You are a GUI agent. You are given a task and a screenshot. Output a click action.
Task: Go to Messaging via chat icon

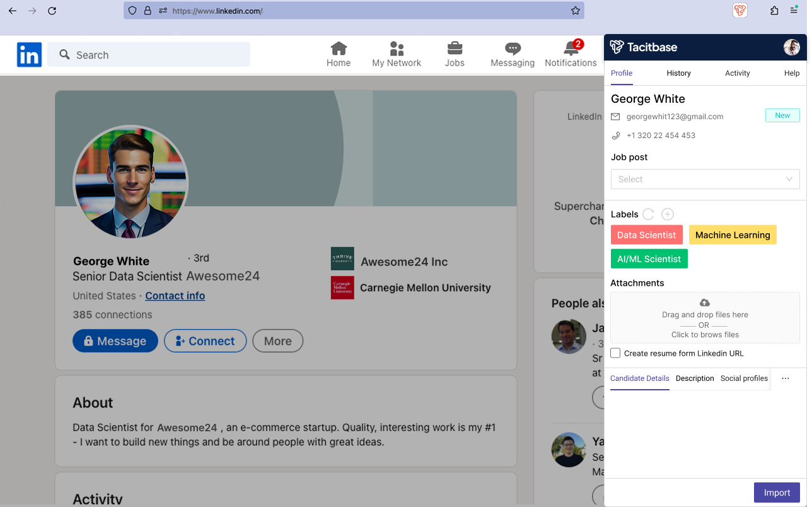coord(513,49)
